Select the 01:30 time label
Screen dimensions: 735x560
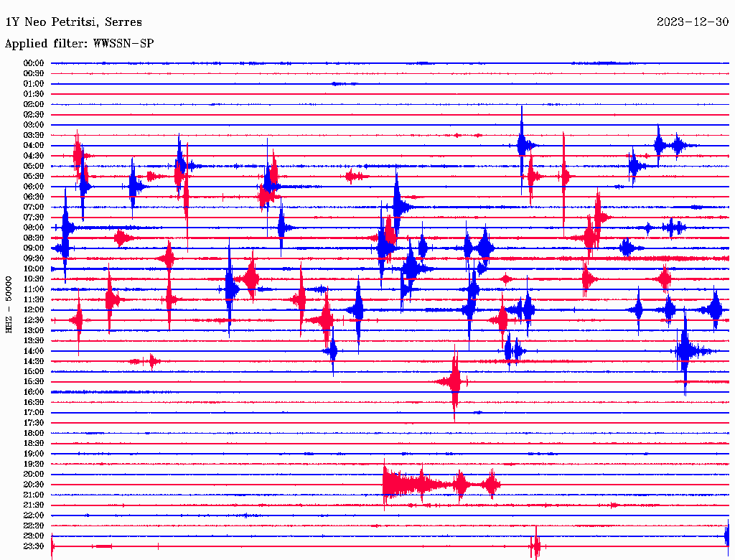coord(34,94)
